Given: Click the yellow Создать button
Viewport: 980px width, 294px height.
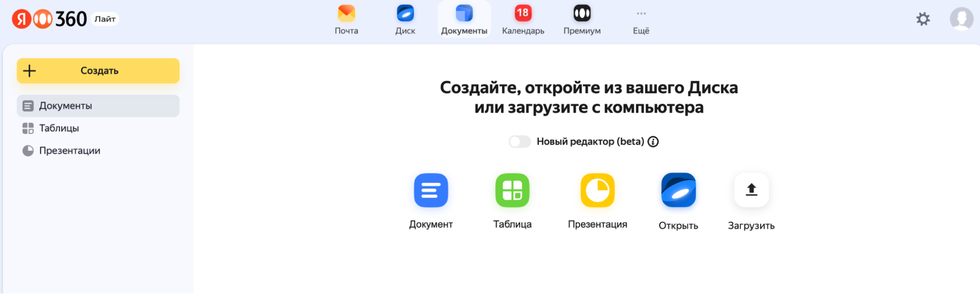Looking at the screenshot, I should (x=98, y=71).
